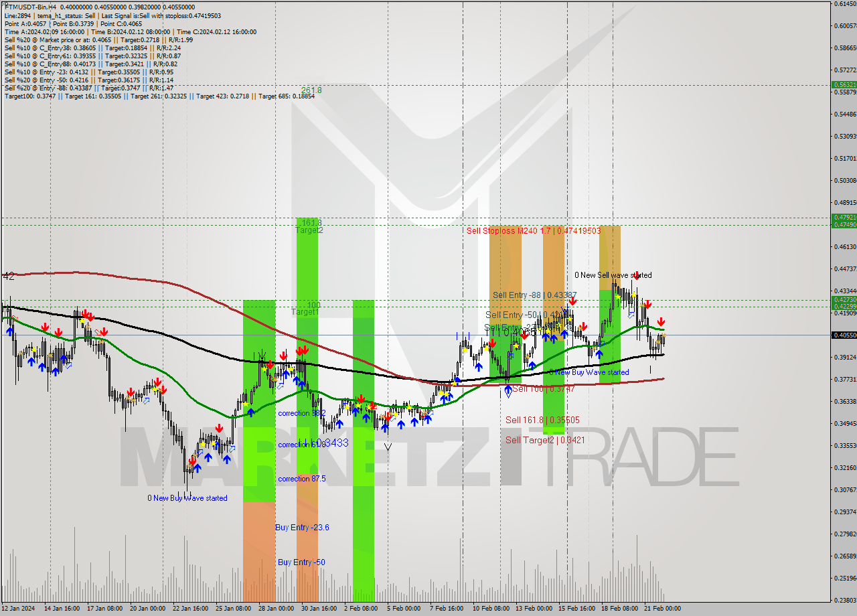The width and height of the screenshot is (857, 616).
Task: Click the 'Sell %10 @ C_Entry61: 0.39355' line
Action: pyautogui.click(x=92, y=56)
